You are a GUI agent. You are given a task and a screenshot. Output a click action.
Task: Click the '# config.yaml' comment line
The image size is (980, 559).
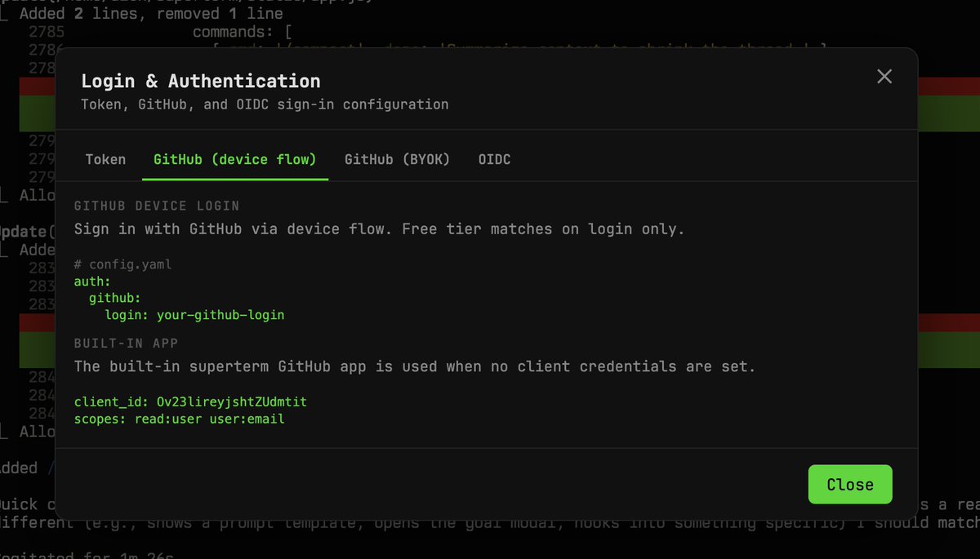pyautogui.click(x=122, y=264)
